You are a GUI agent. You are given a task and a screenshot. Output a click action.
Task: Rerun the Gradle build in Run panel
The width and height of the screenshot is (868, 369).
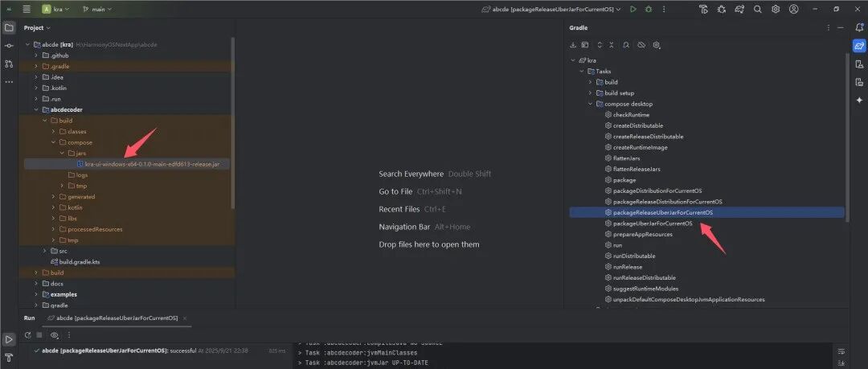pyautogui.click(x=27, y=335)
